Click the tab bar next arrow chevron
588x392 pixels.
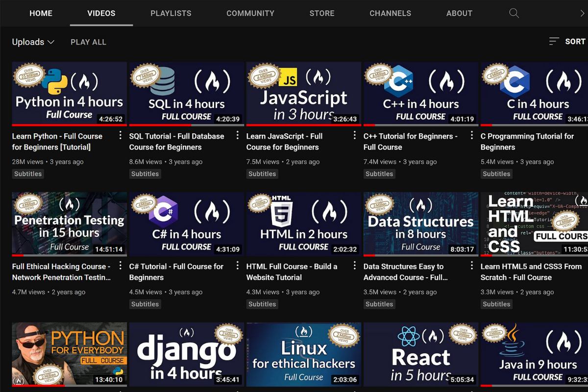[582, 13]
